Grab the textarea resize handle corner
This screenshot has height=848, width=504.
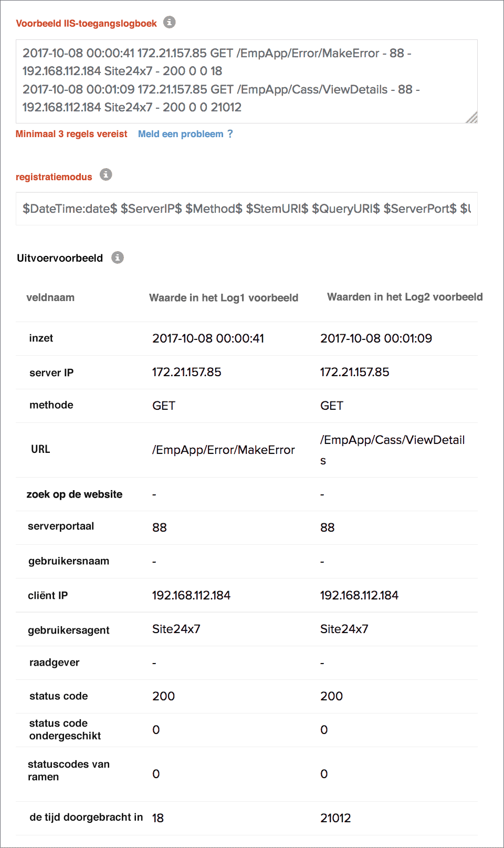[472, 118]
